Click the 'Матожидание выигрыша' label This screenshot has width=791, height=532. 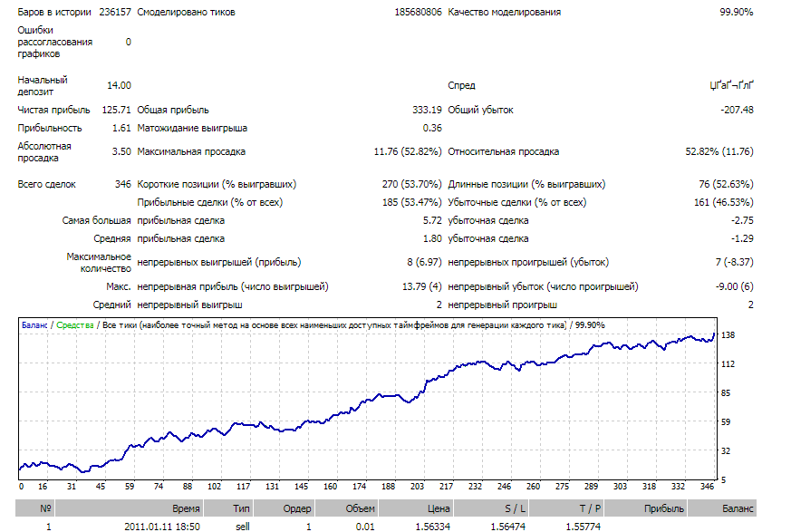[x=192, y=128]
